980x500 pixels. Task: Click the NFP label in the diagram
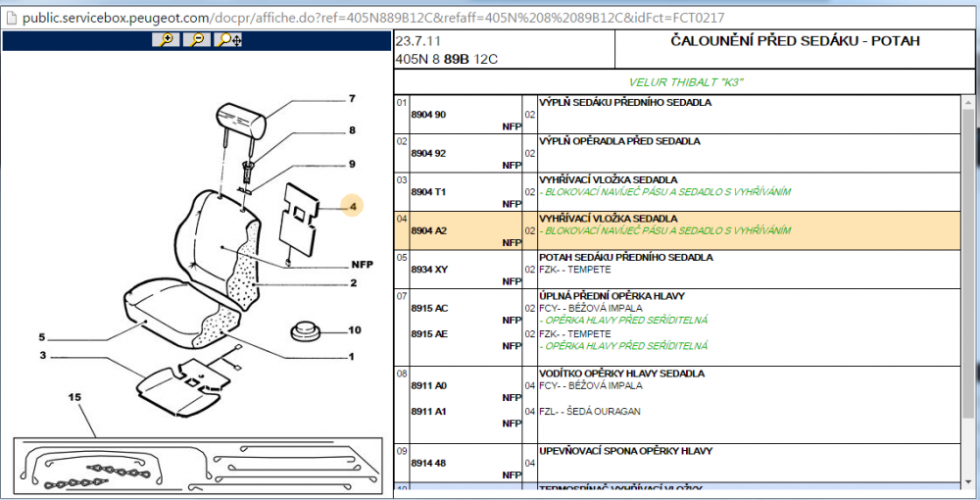click(362, 265)
